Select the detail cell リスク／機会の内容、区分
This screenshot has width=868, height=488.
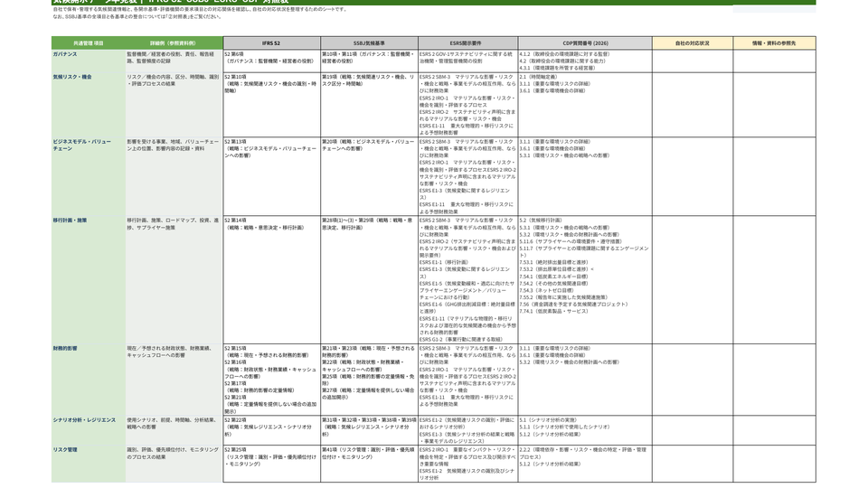tap(174, 105)
